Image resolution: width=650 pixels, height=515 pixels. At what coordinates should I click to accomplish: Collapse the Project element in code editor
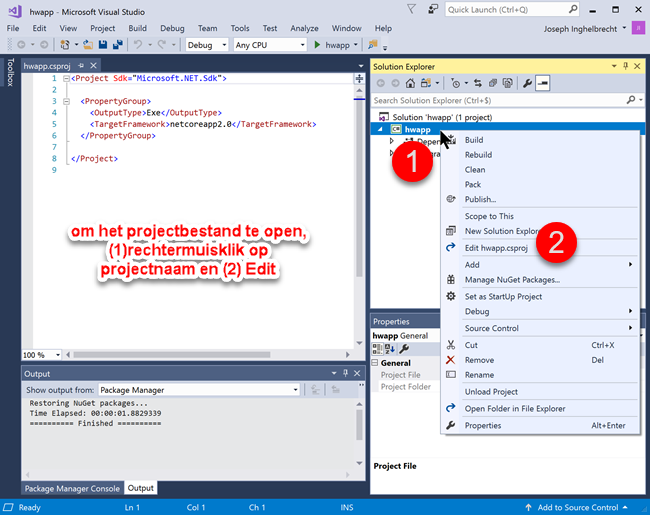(x=66, y=78)
